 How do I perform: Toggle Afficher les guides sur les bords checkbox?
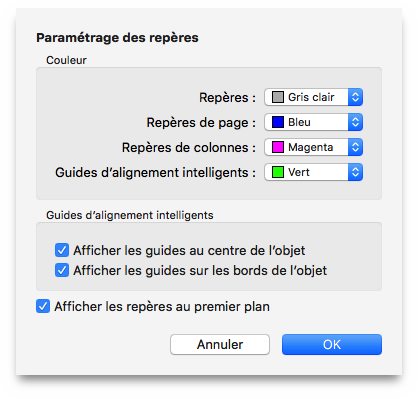pyautogui.click(x=62, y=270)
